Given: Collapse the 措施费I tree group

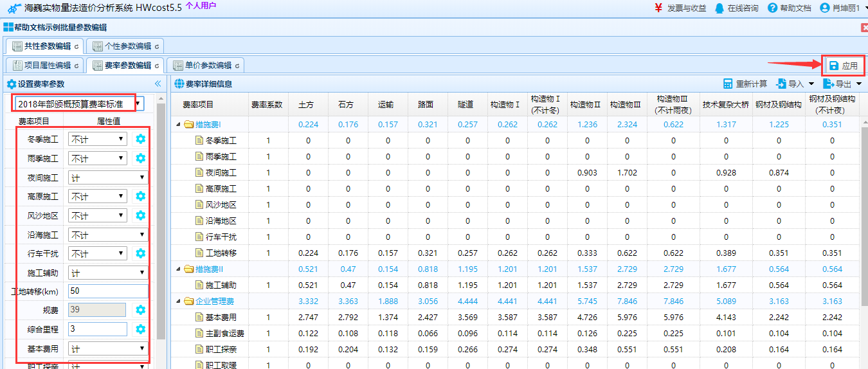Looking at the screenshot, I should (x=179, y=124).
